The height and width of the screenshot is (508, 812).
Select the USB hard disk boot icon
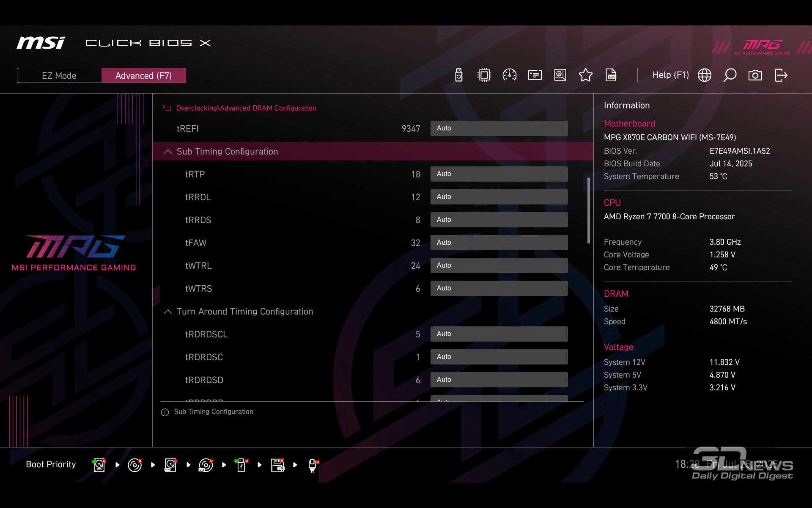pos(170,465)
